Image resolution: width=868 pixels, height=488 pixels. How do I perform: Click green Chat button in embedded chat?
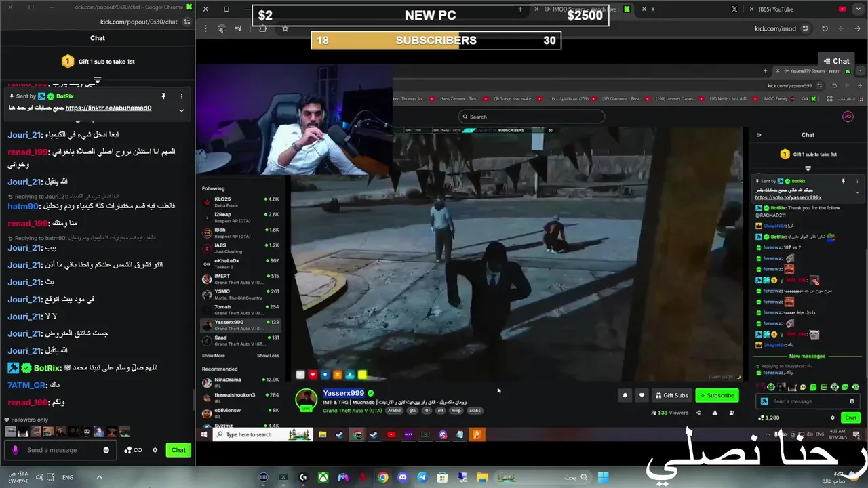click(850, 418)
